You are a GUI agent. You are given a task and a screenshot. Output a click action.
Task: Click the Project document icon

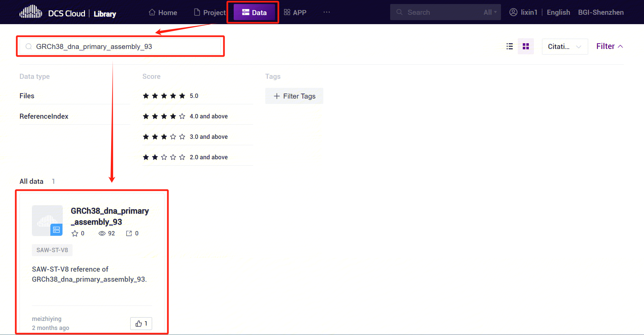pyautogui.click(x=197, y=12)
